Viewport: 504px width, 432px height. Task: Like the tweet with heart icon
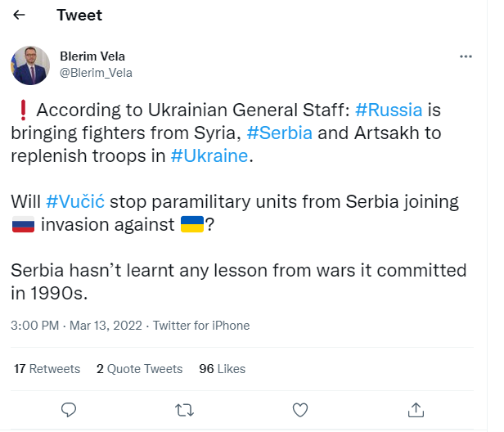coord(300,408)
